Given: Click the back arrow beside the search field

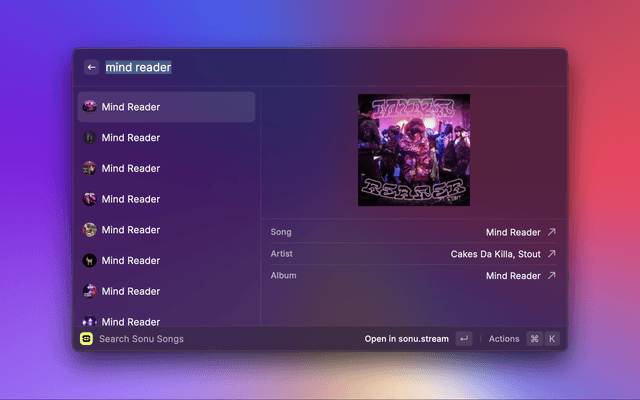Looking at the screenshot, I should click(x=91, y=67).
